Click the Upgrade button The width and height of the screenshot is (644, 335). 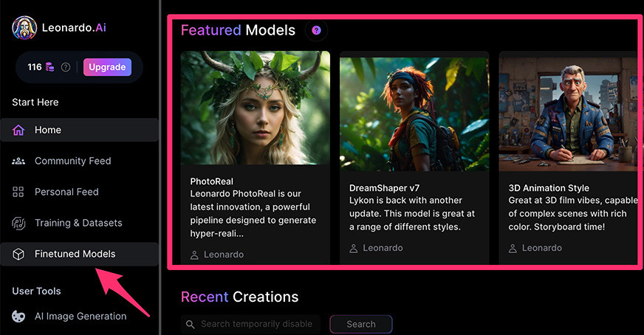[x=107, y=67]
